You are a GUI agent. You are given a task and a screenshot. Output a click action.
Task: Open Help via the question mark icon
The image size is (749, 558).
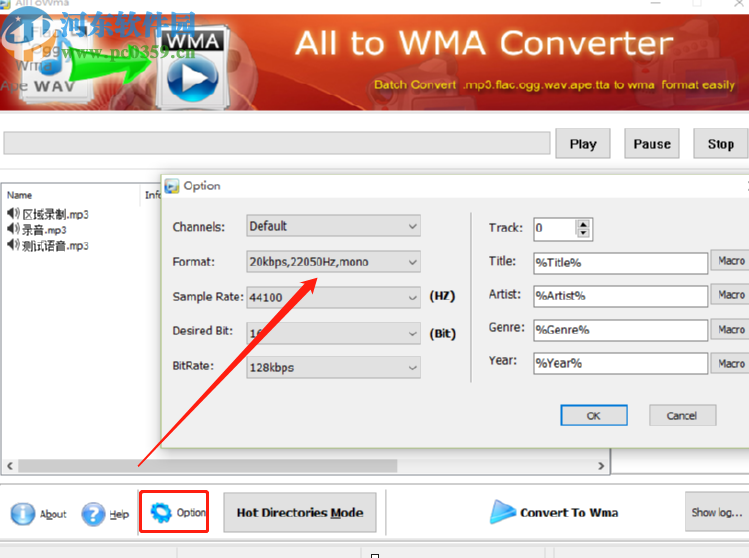(93, 514)
